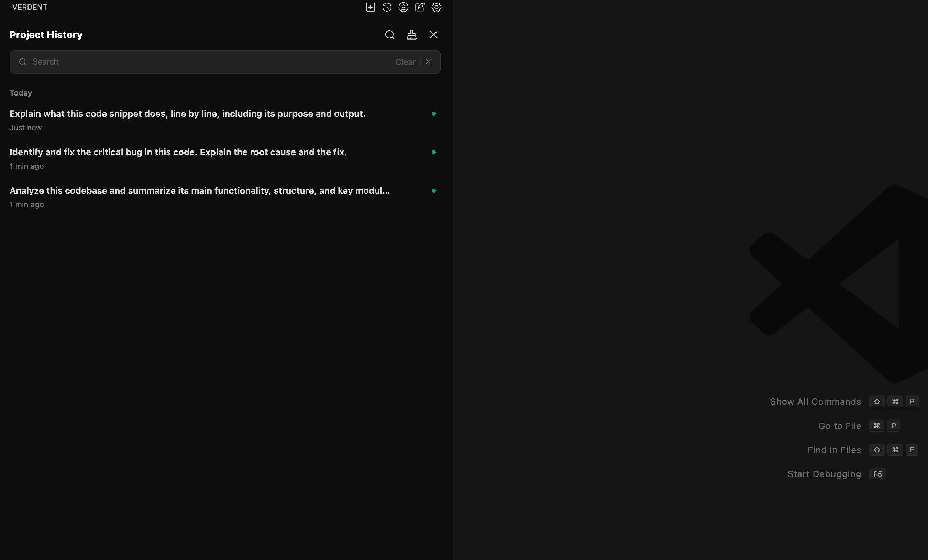This screenshot has height=560, width=928.
Task: Click the small X in search box
Action: [428, 62]
